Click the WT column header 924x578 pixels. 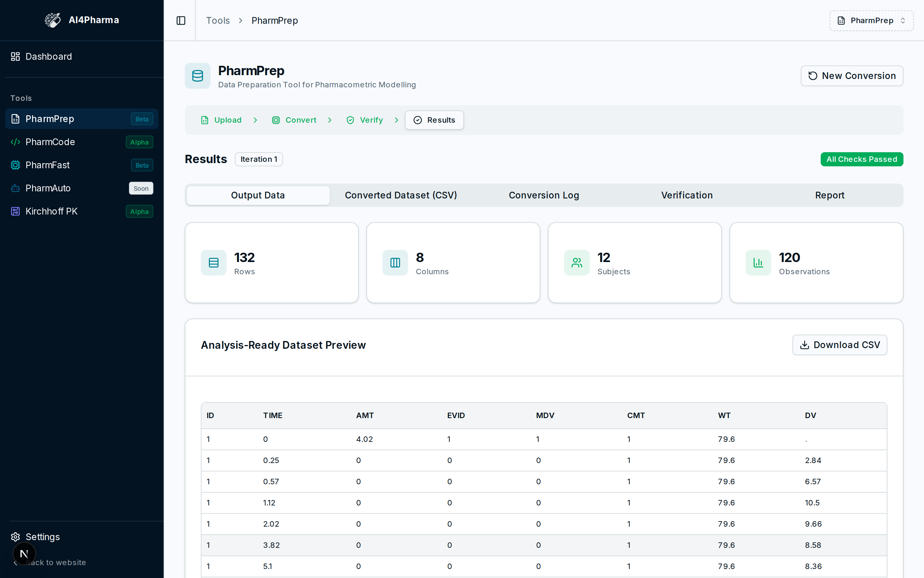[x=724, y=416]
